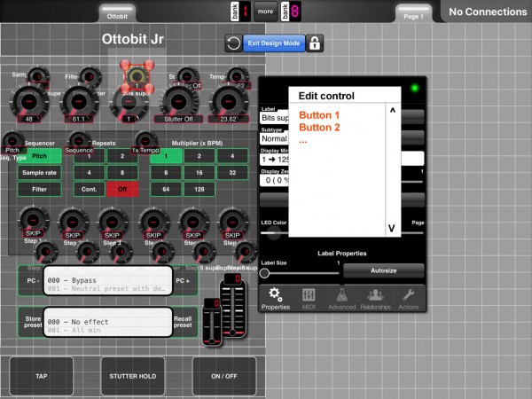Click the Autosize button

point(383,270)
